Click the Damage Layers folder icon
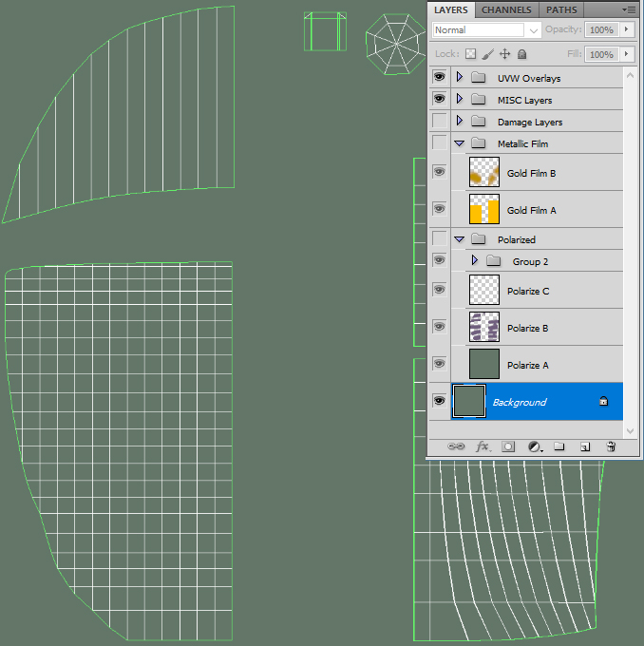Viewport: 644px width, 646px height. pos(479,122)
